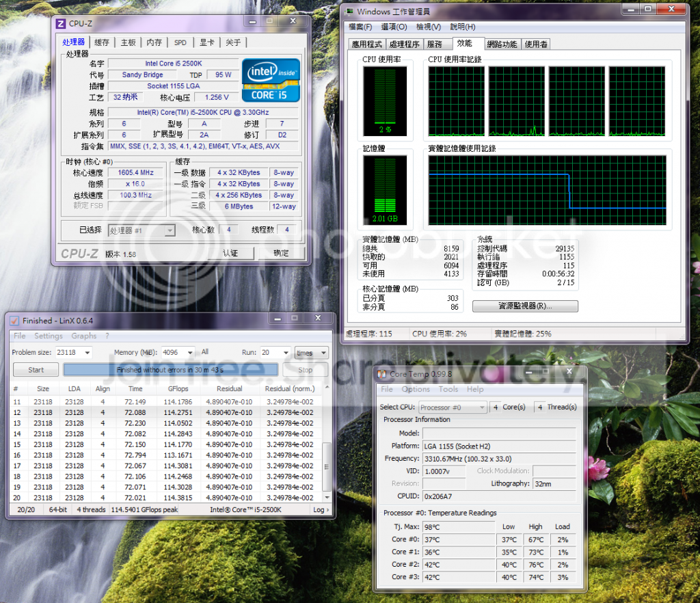Viewport: 700px width, 603px height.
Task: Click the LinX results vertical scrollbar
Action: pyautogui.click(x=327, y=442)
